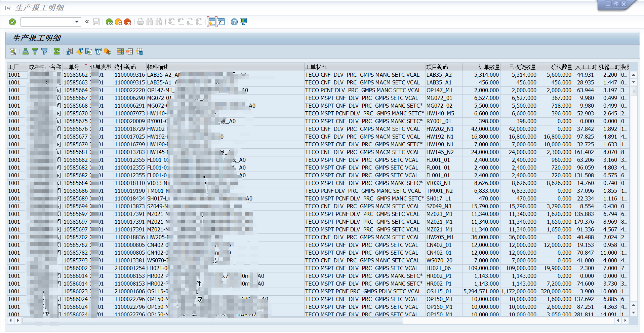
Task: Click the Find Next binoculars-plus icon
Action: coord(159,22)
